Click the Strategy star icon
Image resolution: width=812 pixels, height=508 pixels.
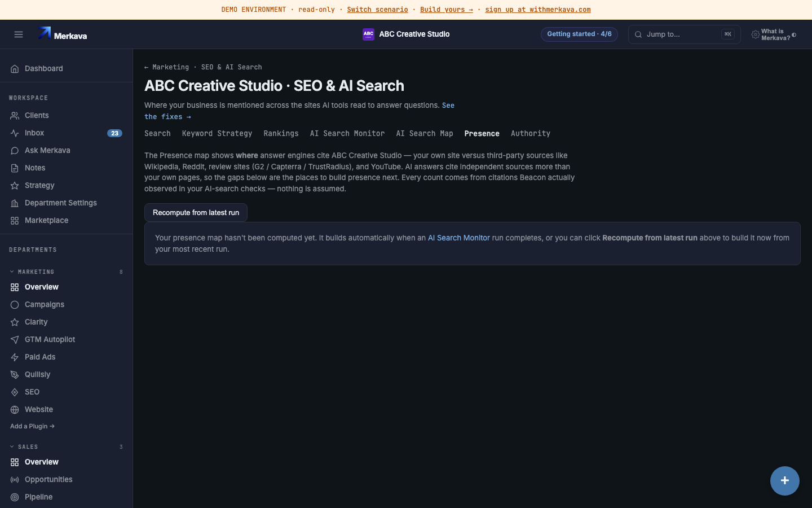point(15,186)
